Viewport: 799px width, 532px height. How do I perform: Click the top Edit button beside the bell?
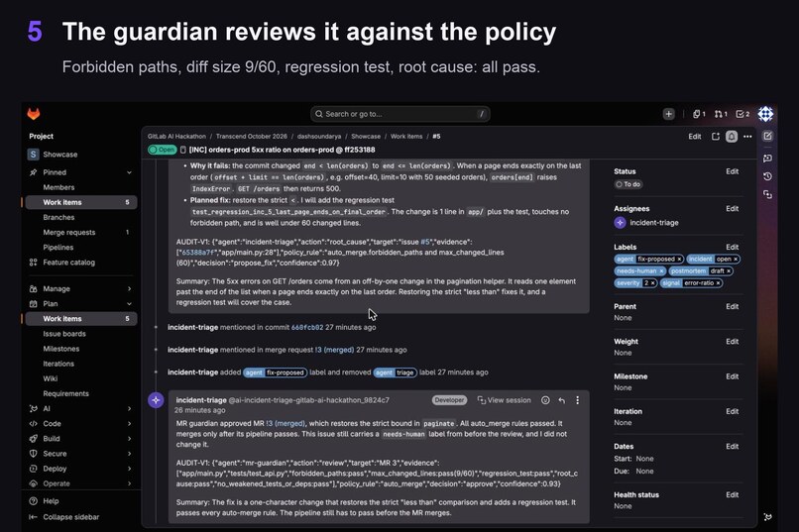[x=695, y=137]
